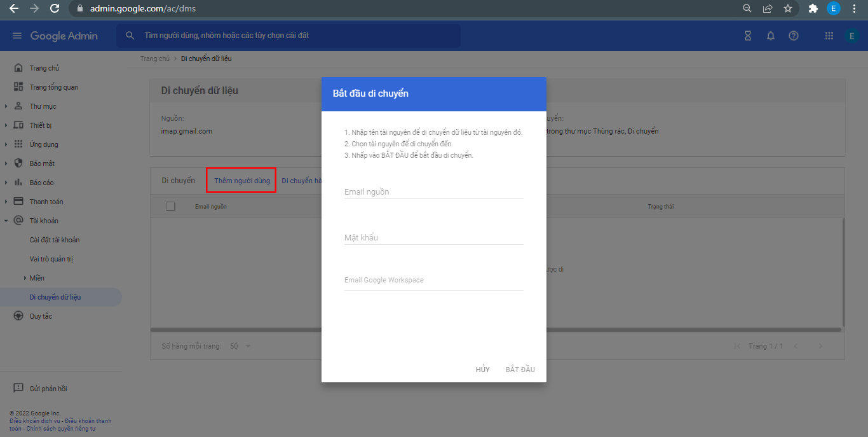Expand the Thanh toán arrow

point(6,202)
